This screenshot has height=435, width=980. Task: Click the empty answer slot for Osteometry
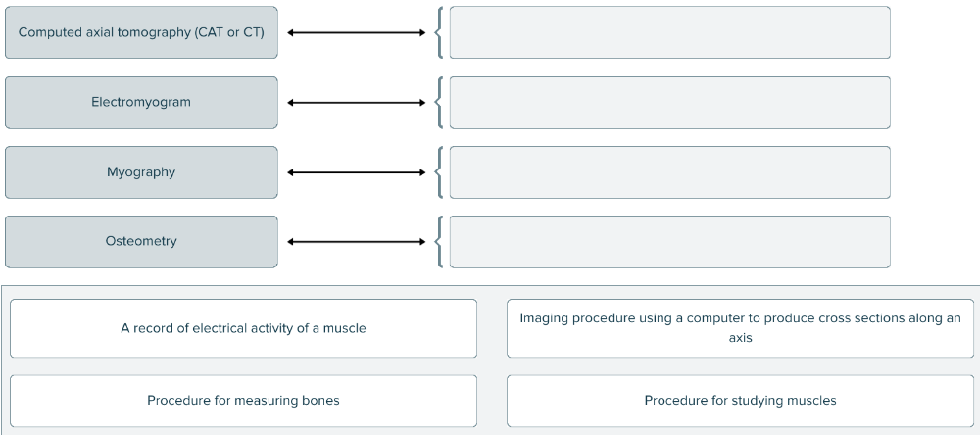pyautogui.click(x=669, y=242)
